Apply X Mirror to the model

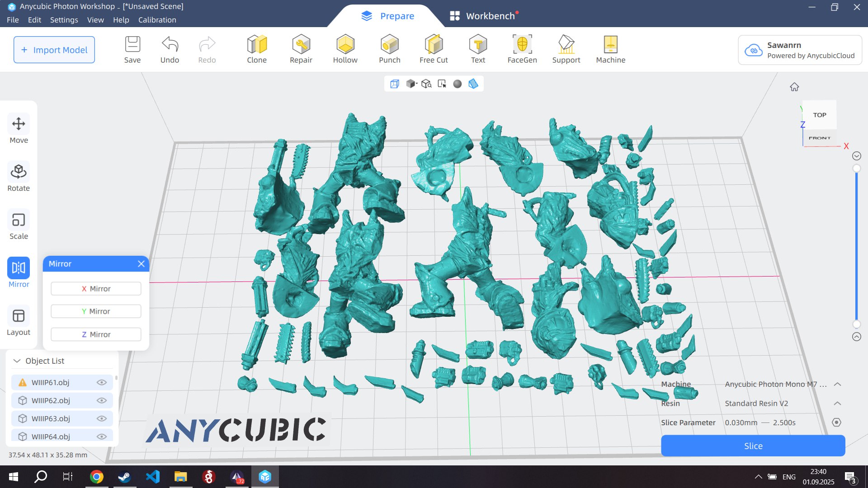pos(96,289)
